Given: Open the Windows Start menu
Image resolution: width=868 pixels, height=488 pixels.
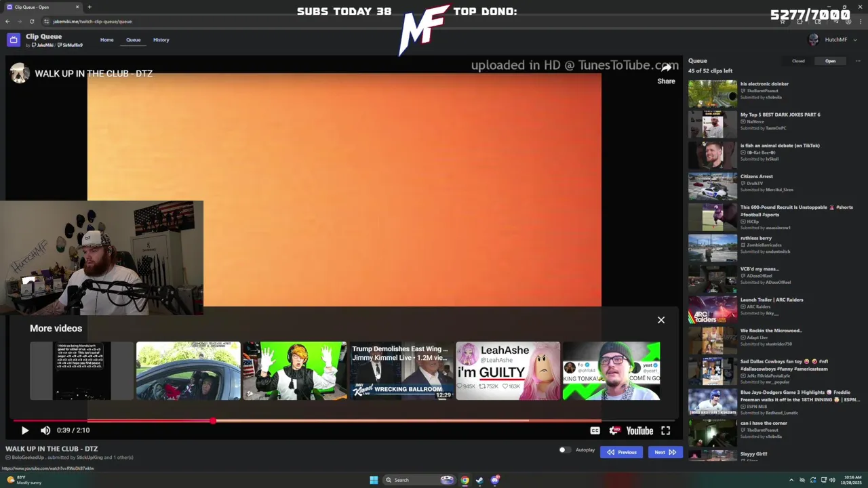Looking at the screenshot, I should pos(374,480).
